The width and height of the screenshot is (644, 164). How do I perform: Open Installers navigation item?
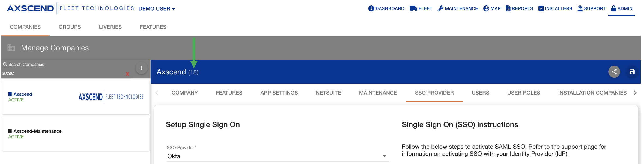tap(555, 8)
